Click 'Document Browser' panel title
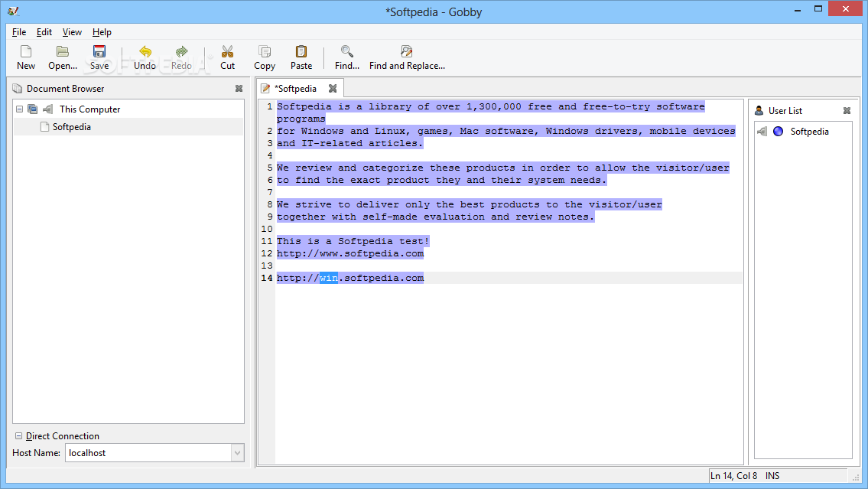868x489 pixels. (65, 89)
